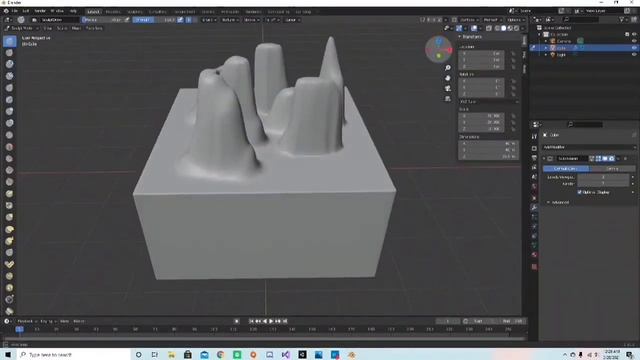Screen dimensions: 640x360
Task: Open the Brush settings dropdown
Action: pos(208,20)
